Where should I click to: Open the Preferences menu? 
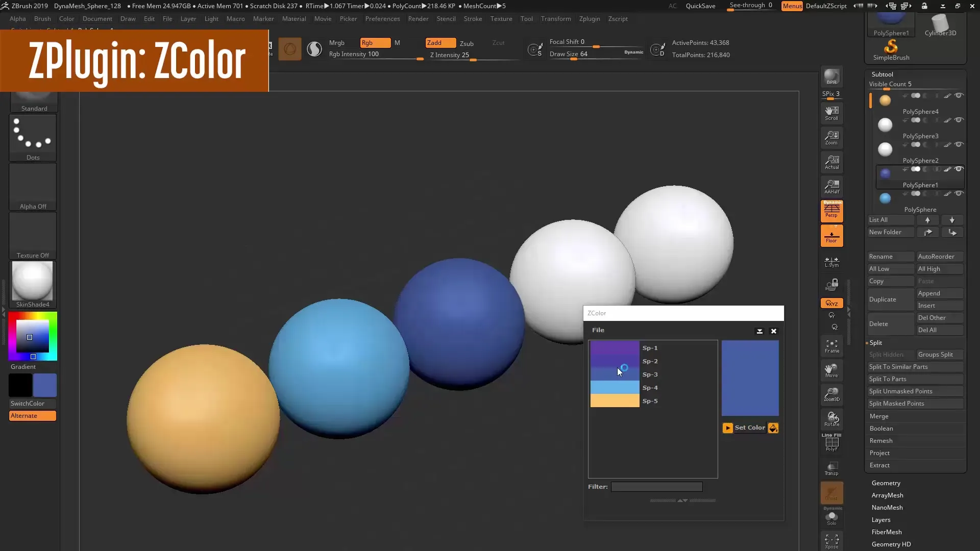pos(382,19)
